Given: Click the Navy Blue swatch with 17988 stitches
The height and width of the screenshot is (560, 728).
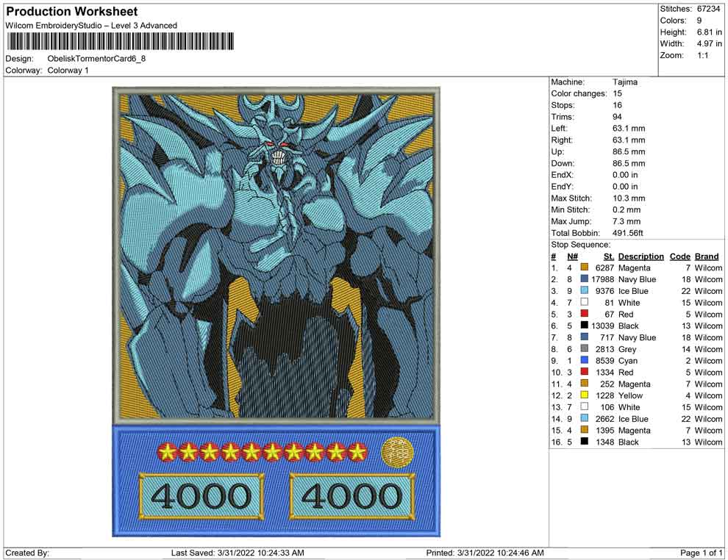Looking at the screenshot, I should pos(585,279).
